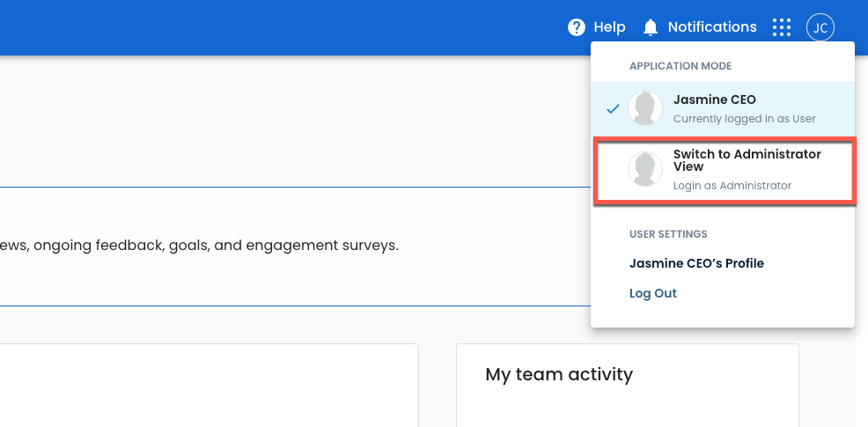The image size is (868, 427).
Task: Click the Notifications label in header
Action: [712, 27]
